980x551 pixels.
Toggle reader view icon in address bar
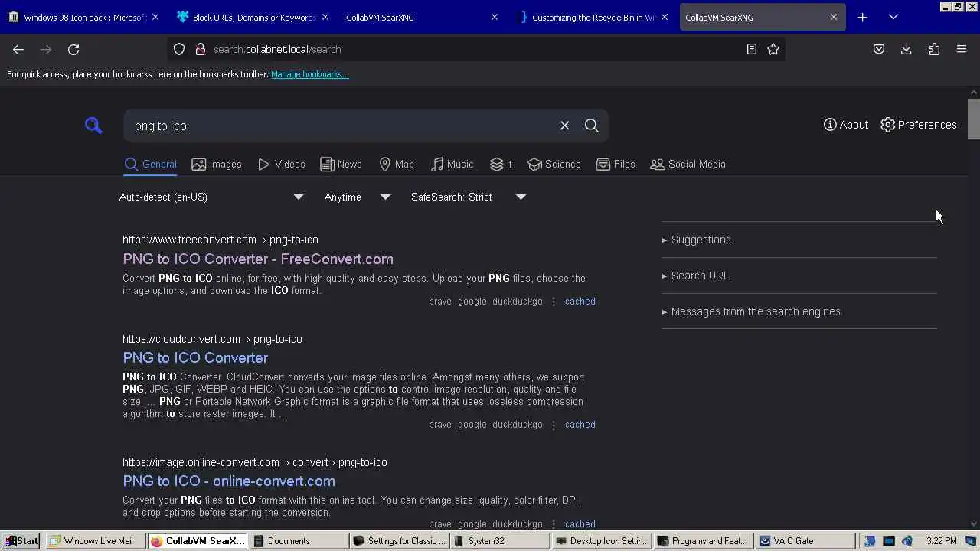pyautogui.click(x=752, y=49)
